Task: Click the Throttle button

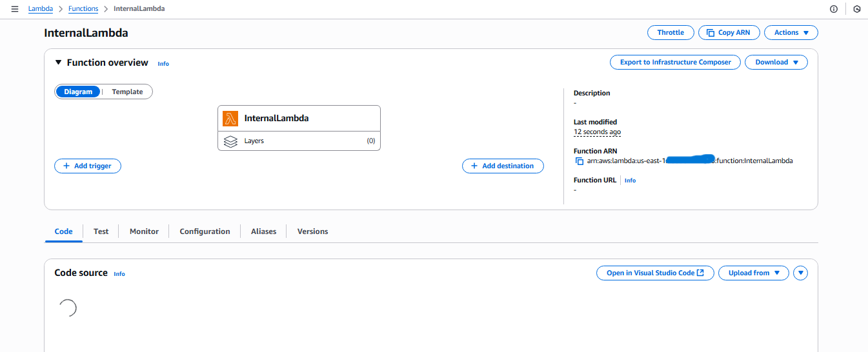Action: [x=671, y=32]
